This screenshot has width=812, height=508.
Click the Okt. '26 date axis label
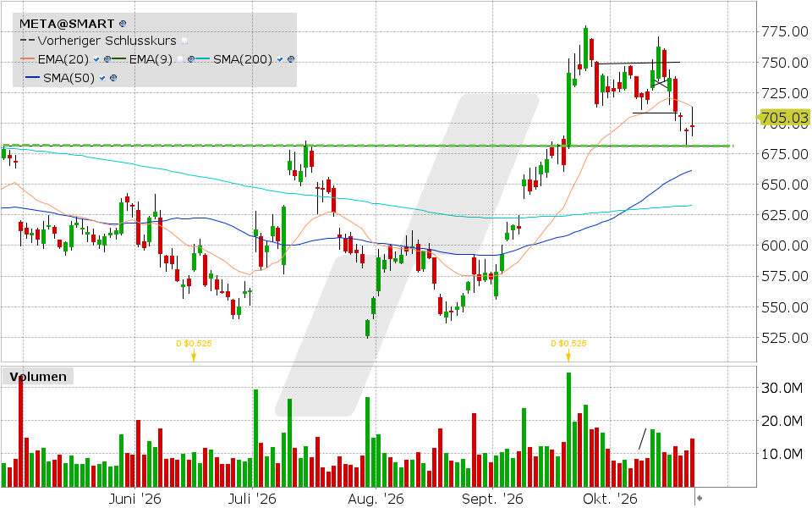click(x=610, y=500)
